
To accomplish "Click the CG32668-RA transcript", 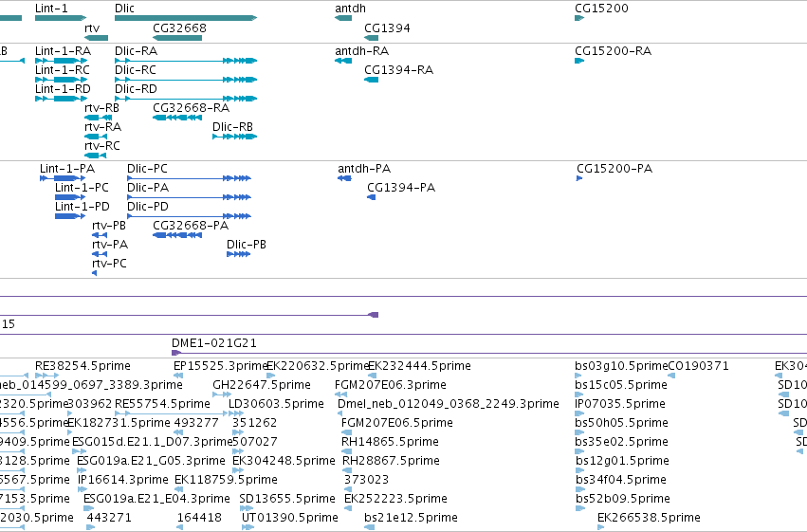I will [x=177, y=118].
